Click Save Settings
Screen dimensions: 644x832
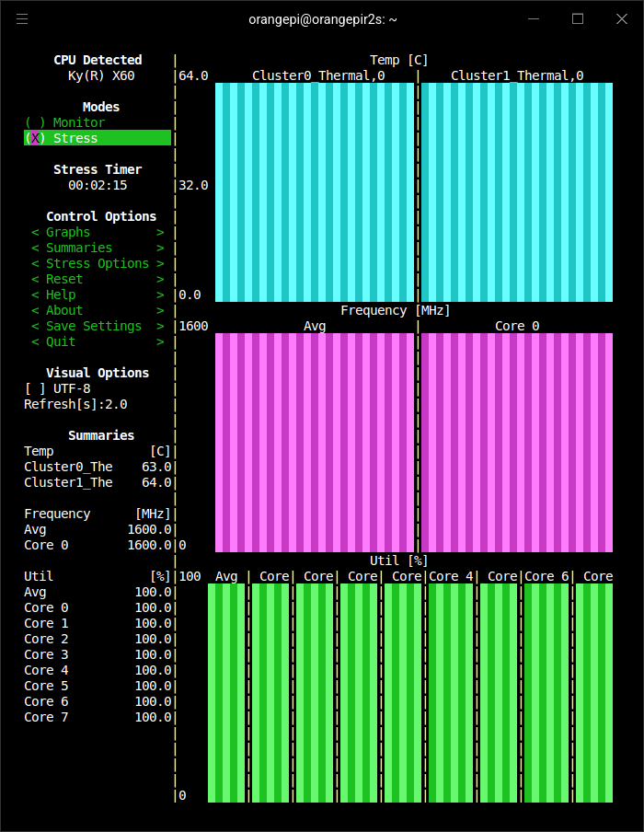98,327
